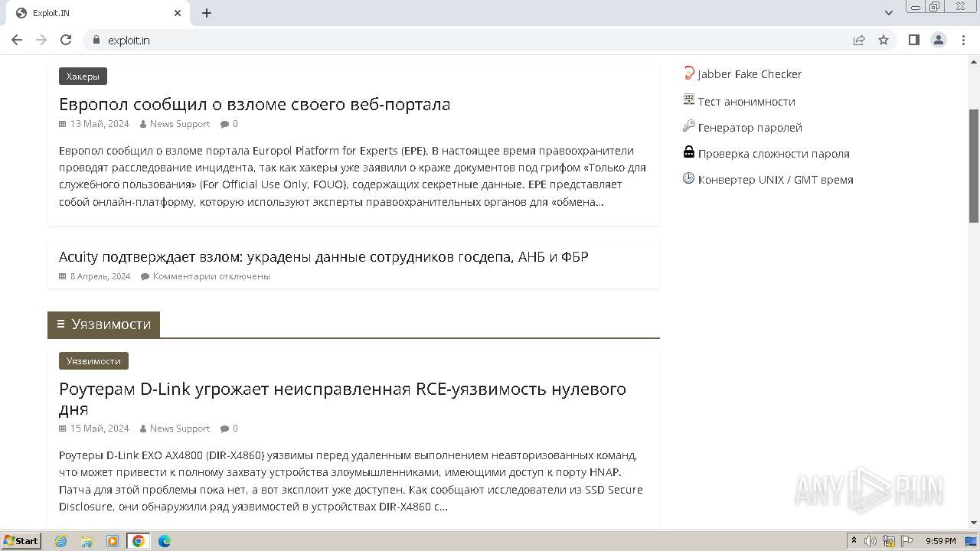The width and height of the screenshot is (980, 551).
Task: Open the share this page icon
Action: point(859,40)
